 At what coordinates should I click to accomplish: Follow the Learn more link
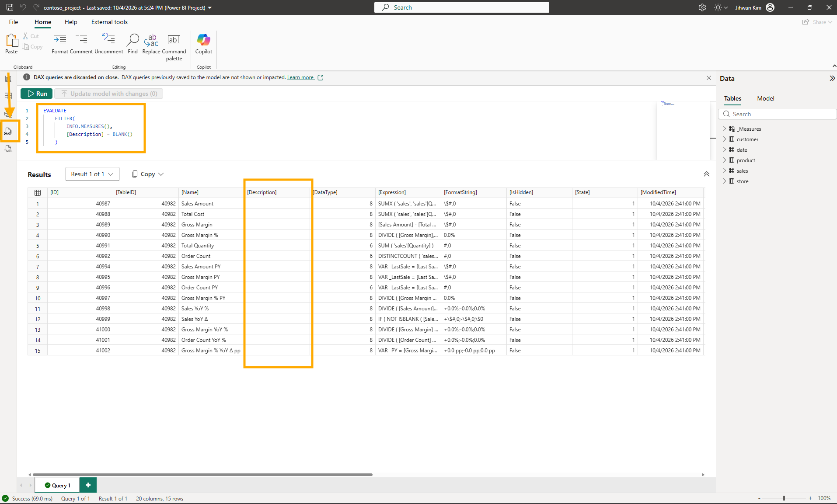pyautogui.click(x=300, y=77)
